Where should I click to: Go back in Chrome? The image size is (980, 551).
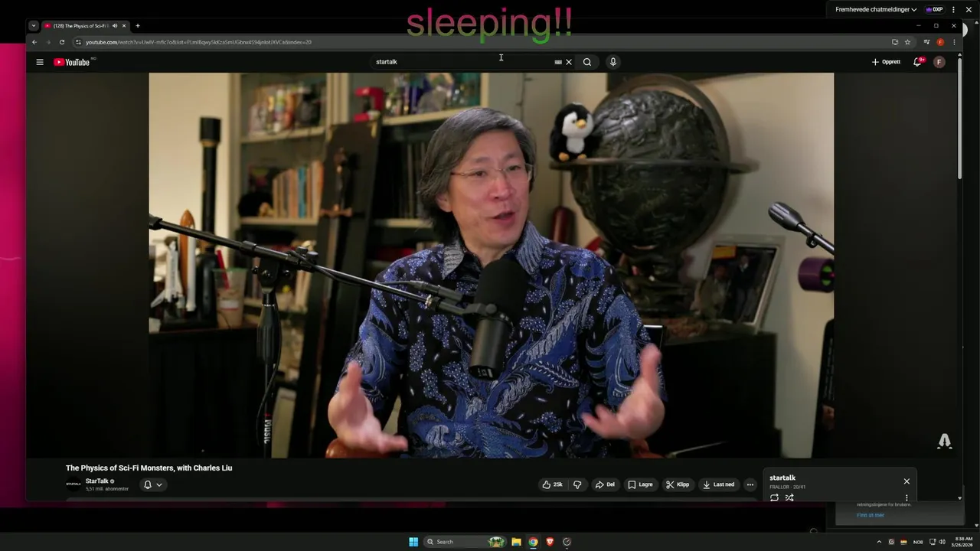tap(34, 42)
